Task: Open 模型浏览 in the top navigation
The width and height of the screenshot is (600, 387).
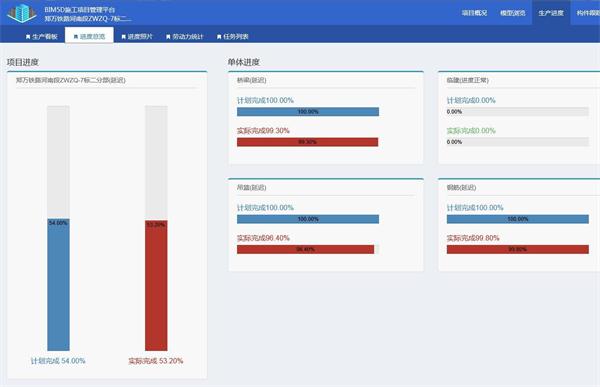Action: pos(512,13)
